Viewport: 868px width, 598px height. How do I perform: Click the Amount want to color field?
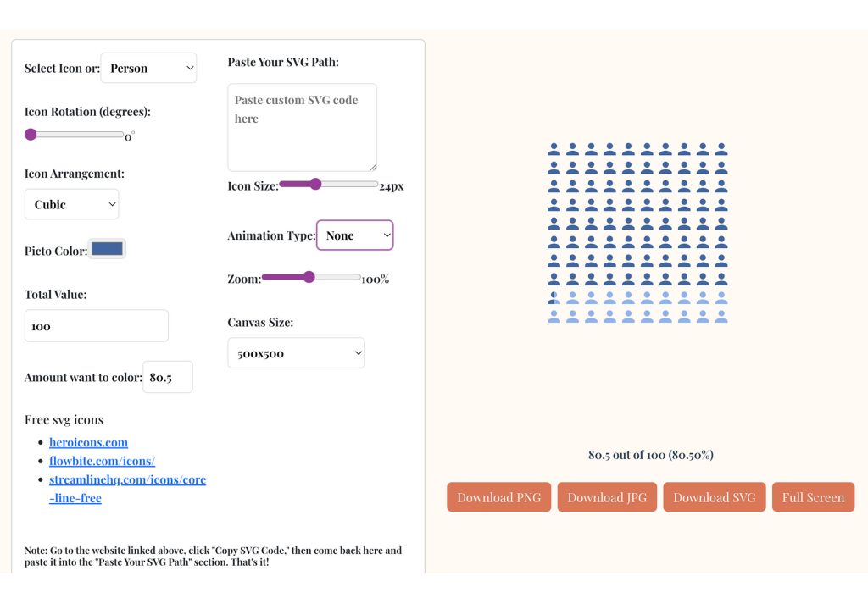[x=168, y=377]
